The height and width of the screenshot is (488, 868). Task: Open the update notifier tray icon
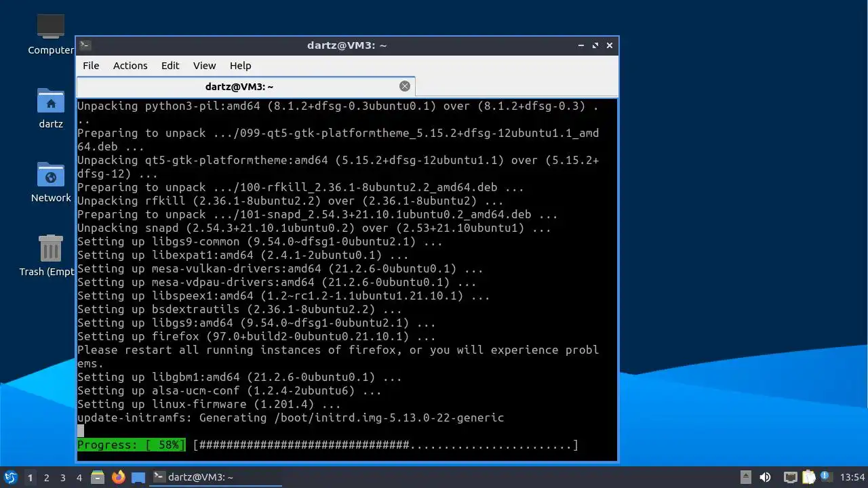[x=825, y=477]
